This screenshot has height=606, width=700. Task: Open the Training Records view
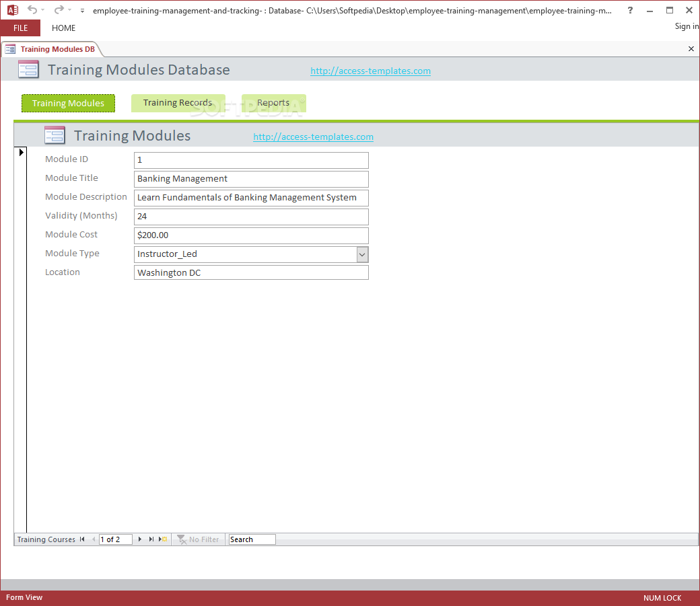pos(178,103)
